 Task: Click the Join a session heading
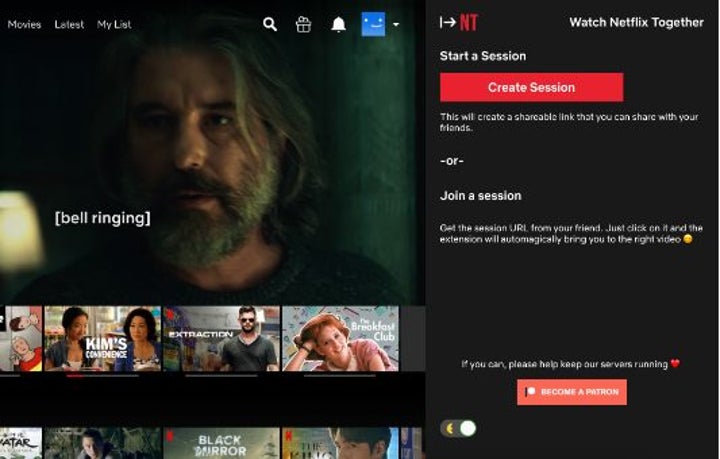click(481, 196)
